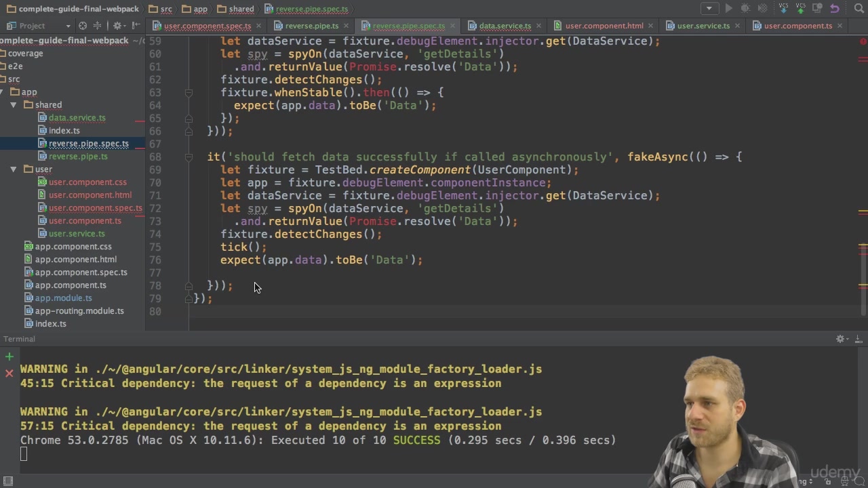
Task: Close the data.service.ts tab
Action: click(539, 26)
